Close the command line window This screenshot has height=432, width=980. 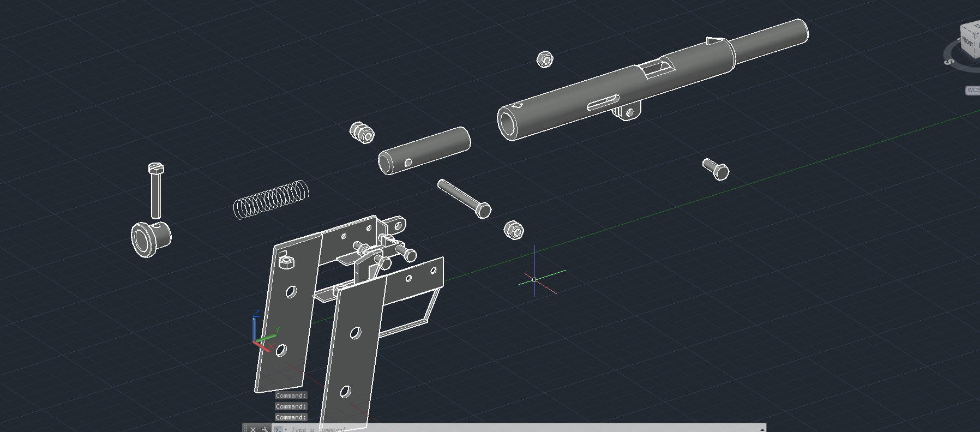(253, 429)
